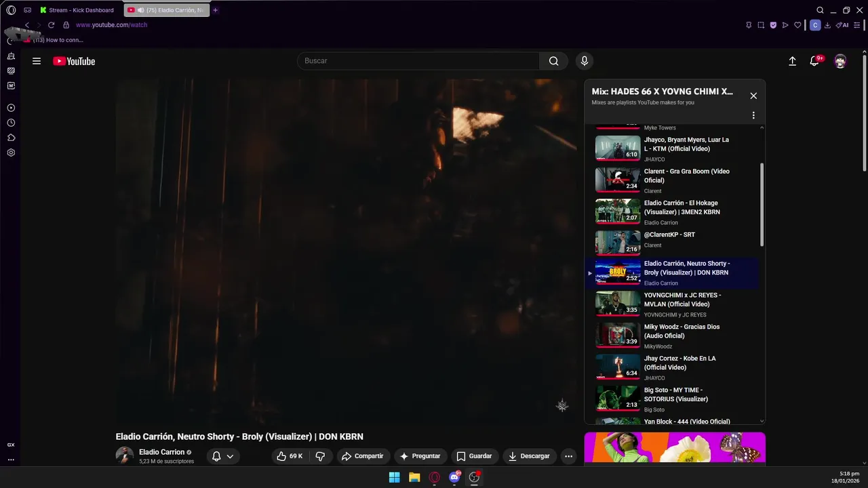
Task: Open the Eladio Carrion channel name link
Action: point(162,452)
